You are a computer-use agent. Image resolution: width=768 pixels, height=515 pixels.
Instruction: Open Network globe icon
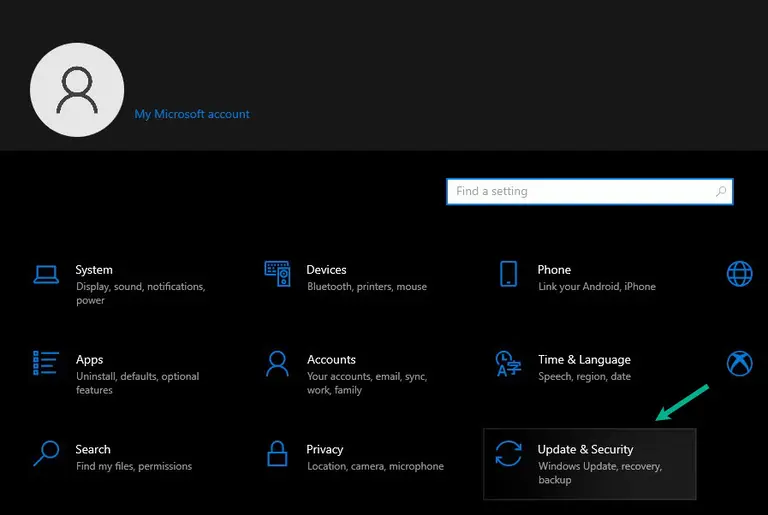point(740,273)
